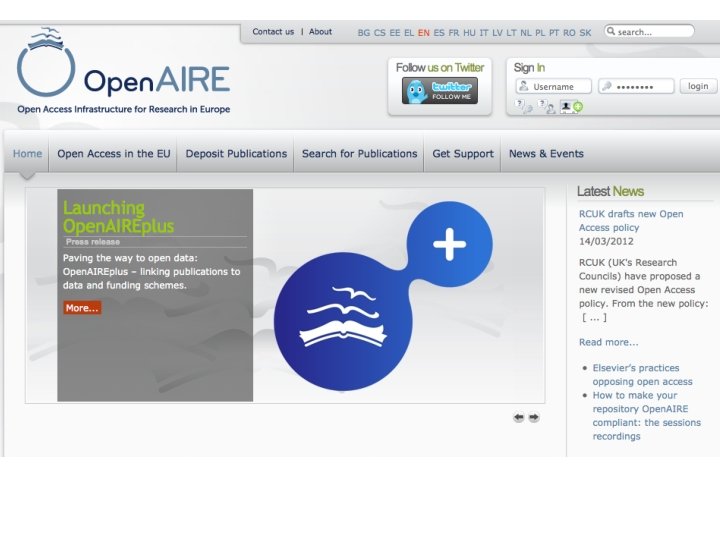The height and width of the screenshot is (540, 720).
Task: Open Elsevier's practices opposing open access
Action: pos(642,375)
